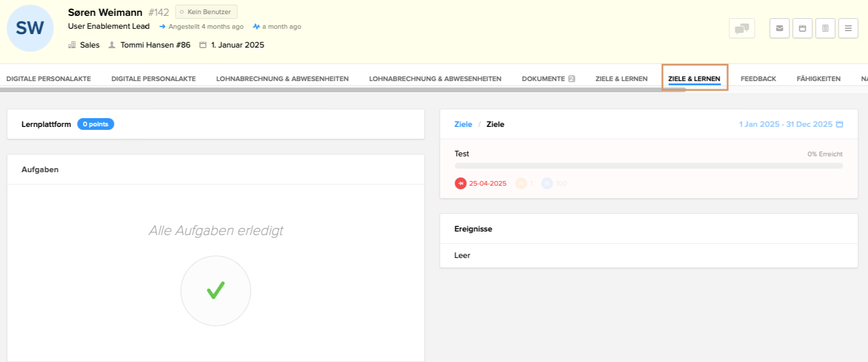The image size is (868, 362).
Task: Click the email envelope icon
Action: point(779,28)
